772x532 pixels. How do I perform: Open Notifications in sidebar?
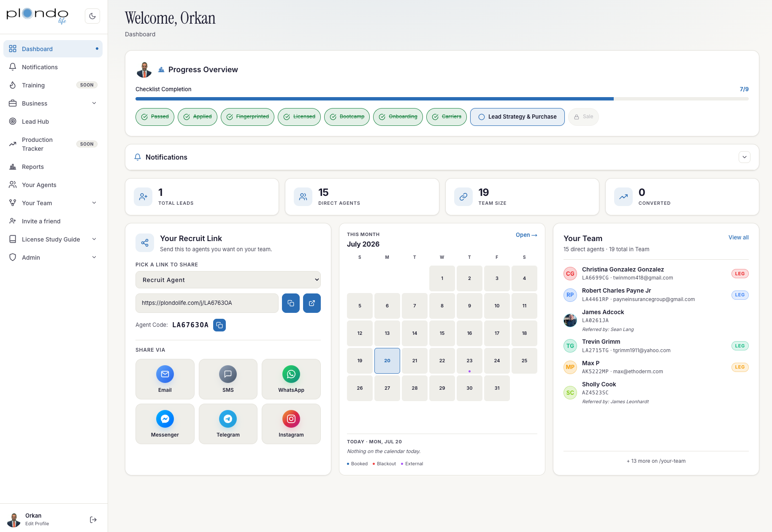53,67
